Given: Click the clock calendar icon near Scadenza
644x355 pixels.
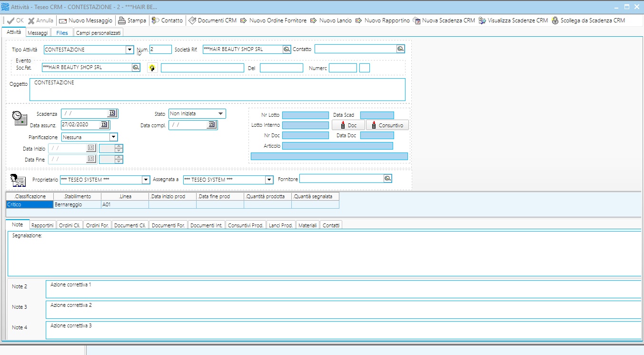Looking at the screenshot, I should [x=20, y=118].
